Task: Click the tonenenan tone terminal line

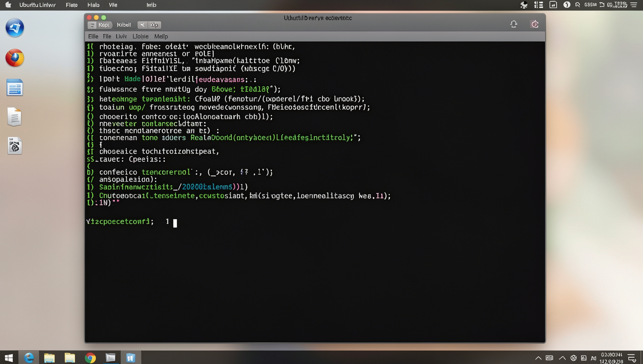Action: pyautogui.click(x=224, y=137)
